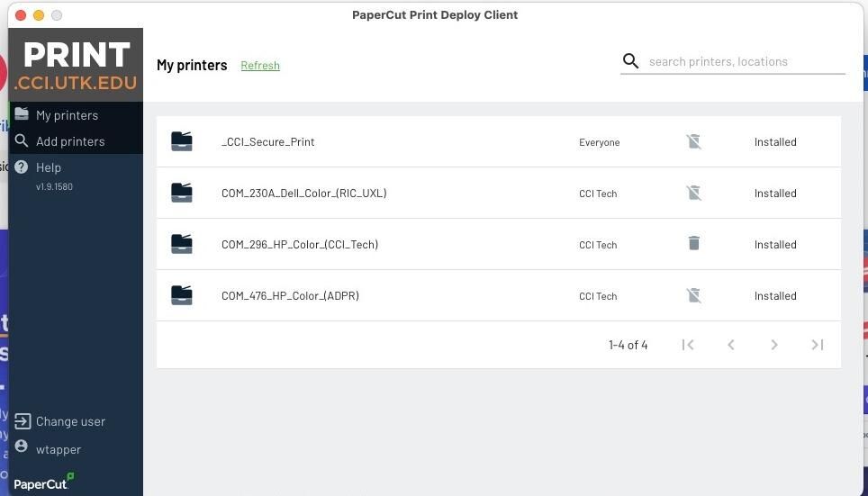Click the Refresh link
Viewport: 868px width, 496px height.
(260, 66)
